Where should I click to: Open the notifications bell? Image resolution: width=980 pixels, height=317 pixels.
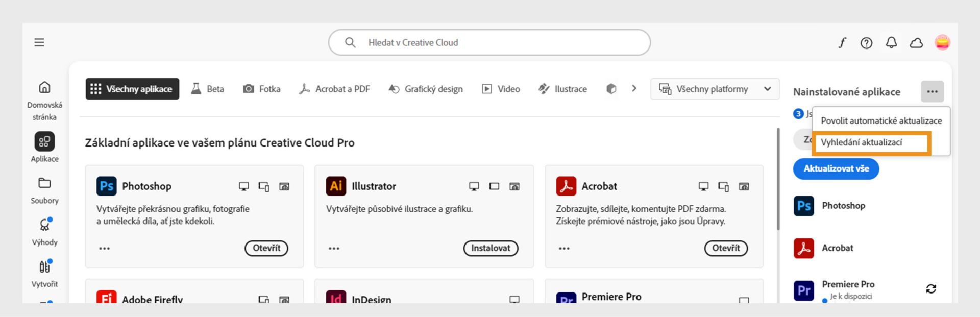[x=891, y=43]
